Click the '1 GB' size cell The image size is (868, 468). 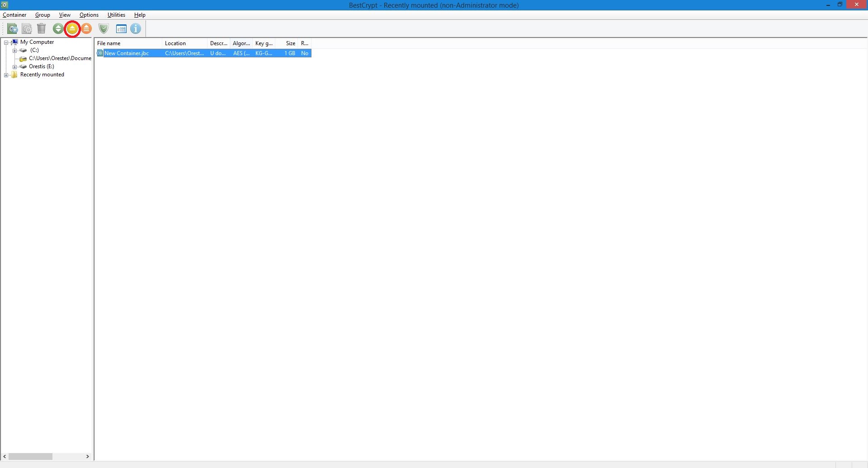[x=290, y=53]
